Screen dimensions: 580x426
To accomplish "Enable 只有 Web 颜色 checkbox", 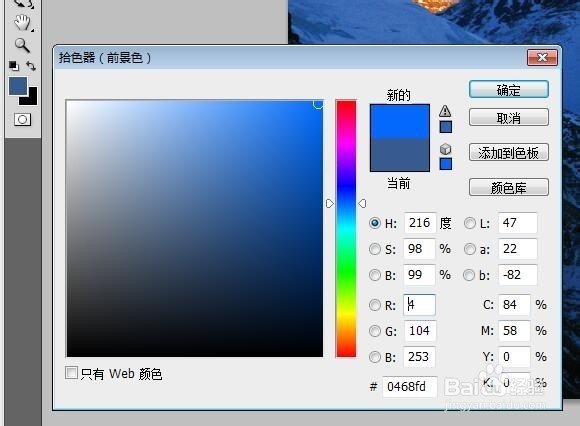I will pyautogui.click(x=71, y=373).
